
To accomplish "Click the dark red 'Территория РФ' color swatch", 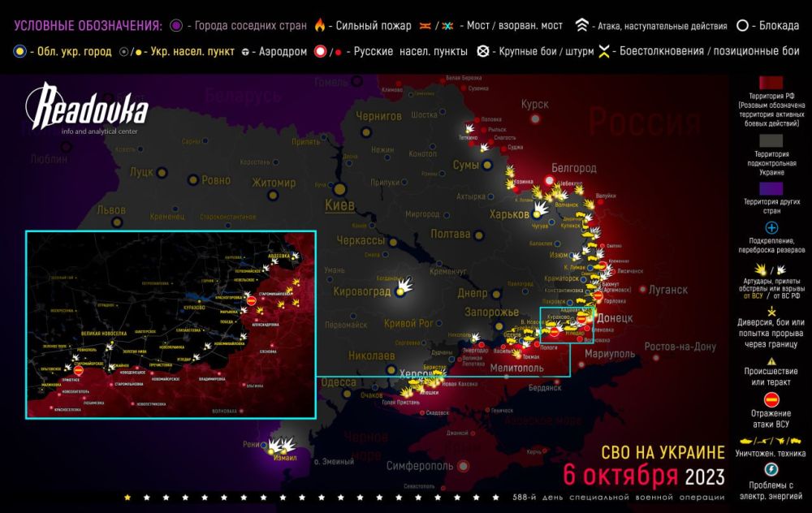I will 771,84.
